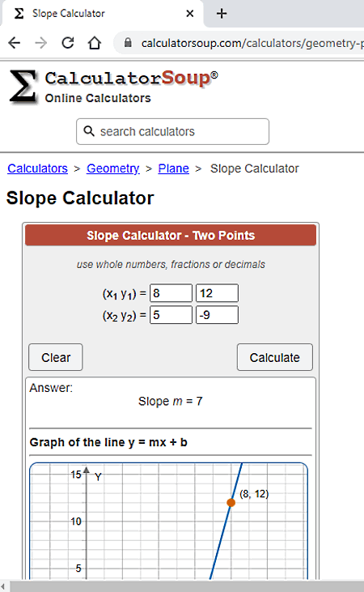This screenshot has height=592, width=364.
Task: Click the y1 input containing 12
Action: click(x=217, y=293)
